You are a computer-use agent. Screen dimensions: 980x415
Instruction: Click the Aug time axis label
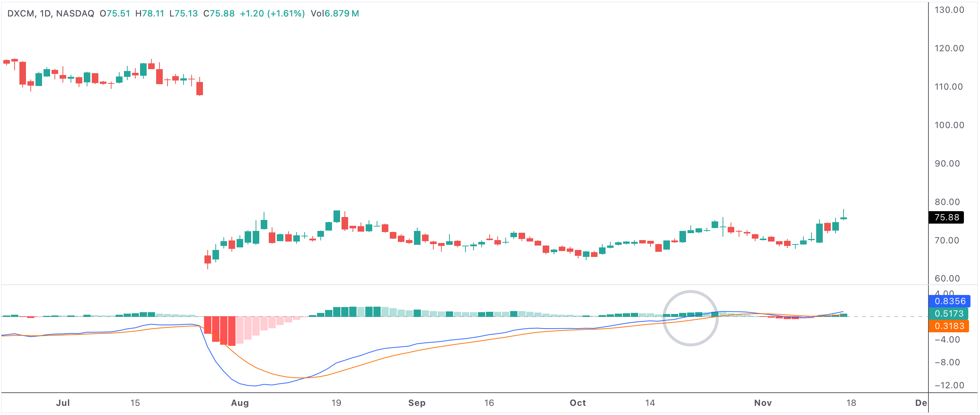pyautogui.click(x=240, y=403)
